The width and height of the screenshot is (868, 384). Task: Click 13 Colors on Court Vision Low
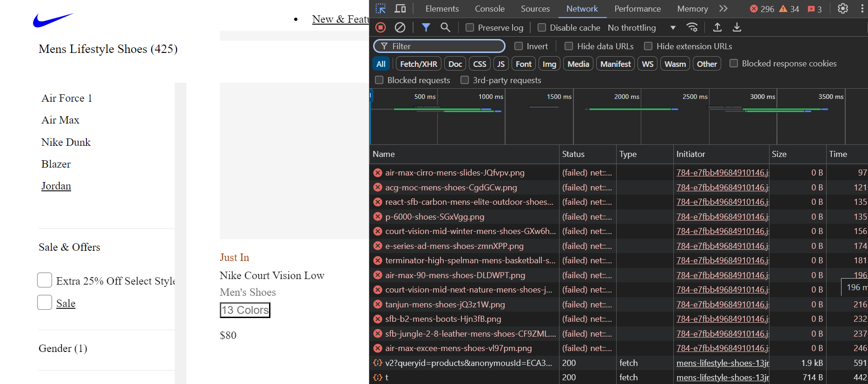245,310
